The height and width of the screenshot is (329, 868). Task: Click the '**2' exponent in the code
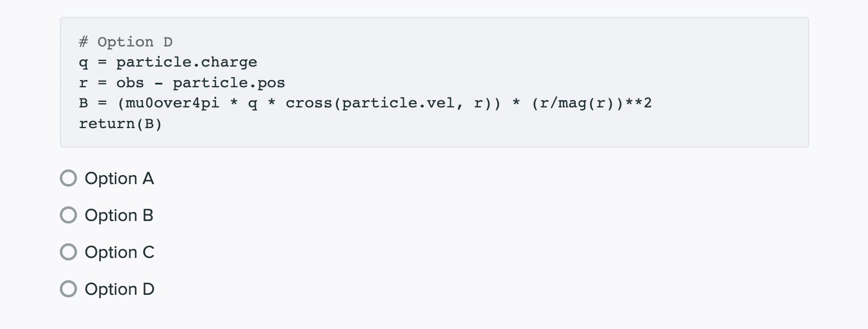[x=638, y=102]
